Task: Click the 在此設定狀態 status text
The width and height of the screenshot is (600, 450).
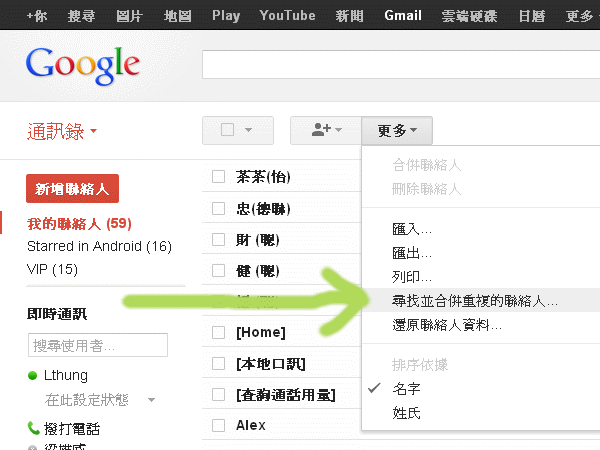Action: click(x=86, y=400)
